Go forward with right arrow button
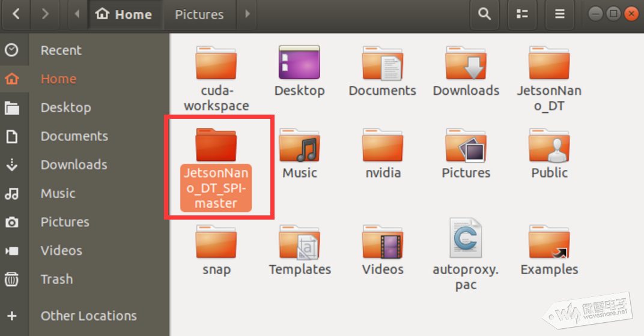Screen dimensions: 644x336 pyautogui.click(x=46, y=14)
